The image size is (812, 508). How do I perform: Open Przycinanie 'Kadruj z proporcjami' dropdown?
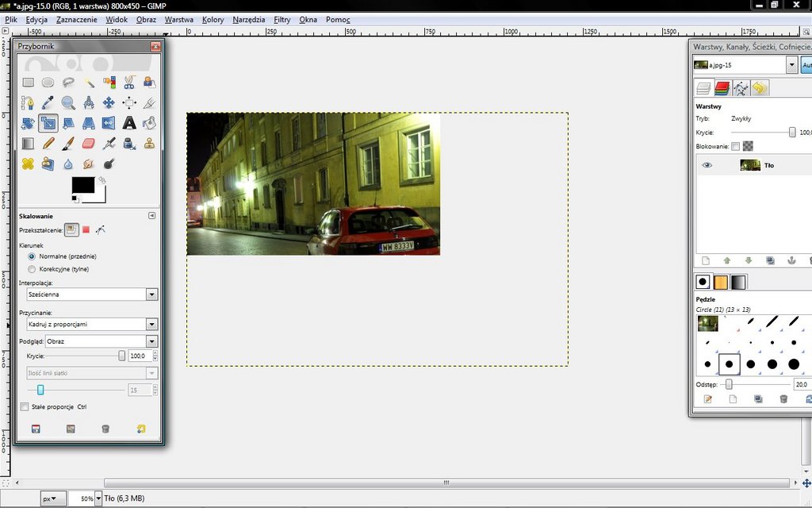[92, 325]
